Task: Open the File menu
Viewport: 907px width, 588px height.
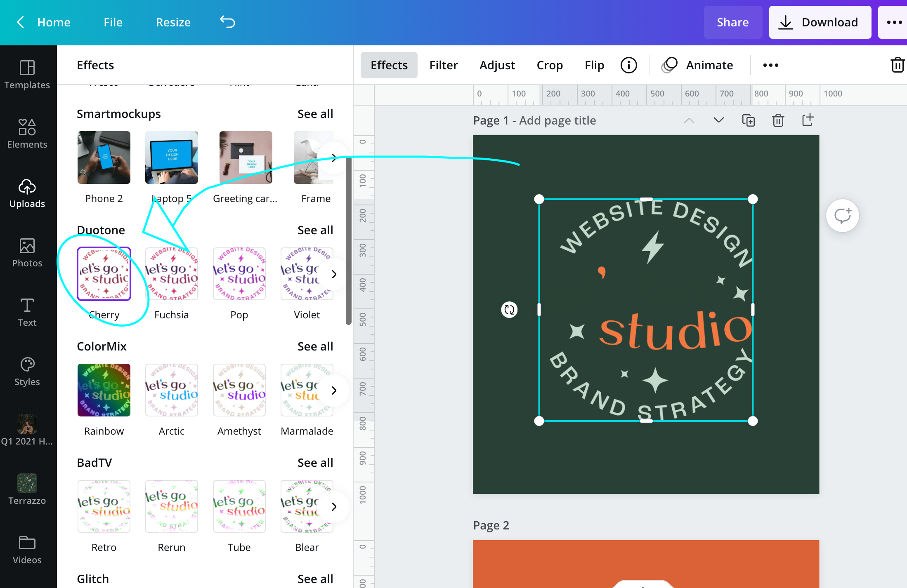Action: [113, 22]
